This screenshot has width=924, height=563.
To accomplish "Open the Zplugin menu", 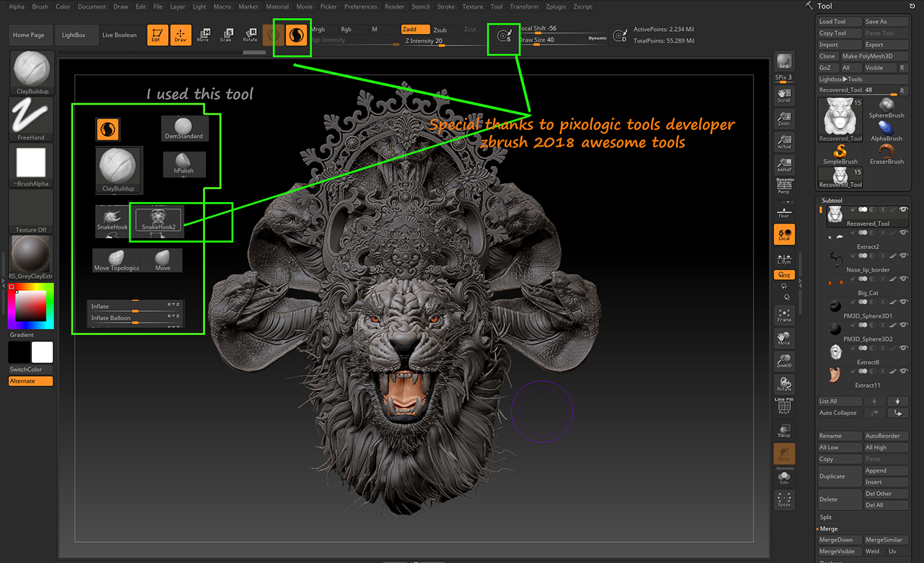I will [557, 6].
